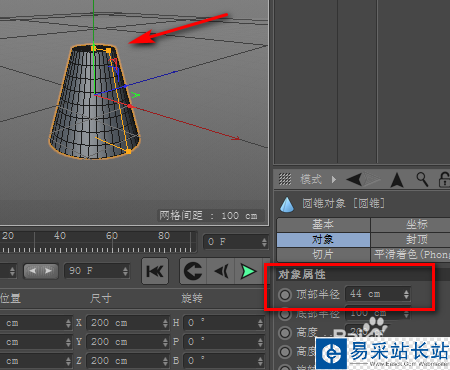Click the X size 200 cm field

(128, 323)
